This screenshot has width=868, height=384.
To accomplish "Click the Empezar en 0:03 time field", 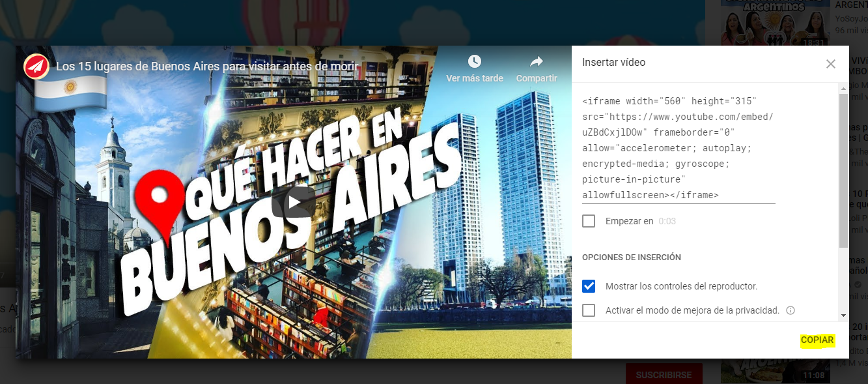I will tap(667, 221).
